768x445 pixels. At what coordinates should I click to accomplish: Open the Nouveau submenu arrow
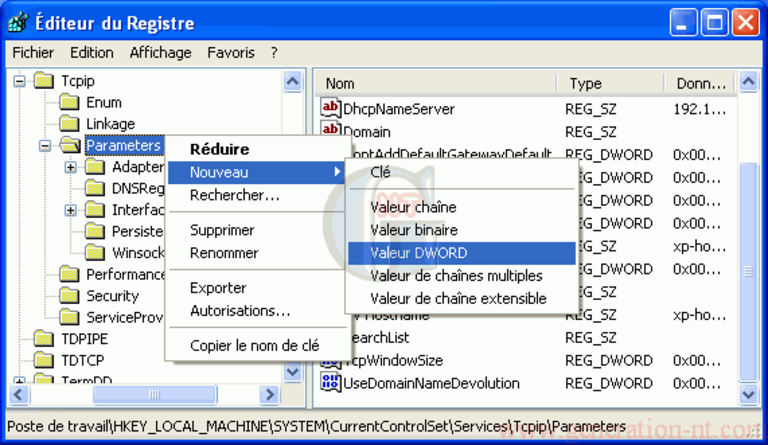pyautogui.click(x=337, y=172)
